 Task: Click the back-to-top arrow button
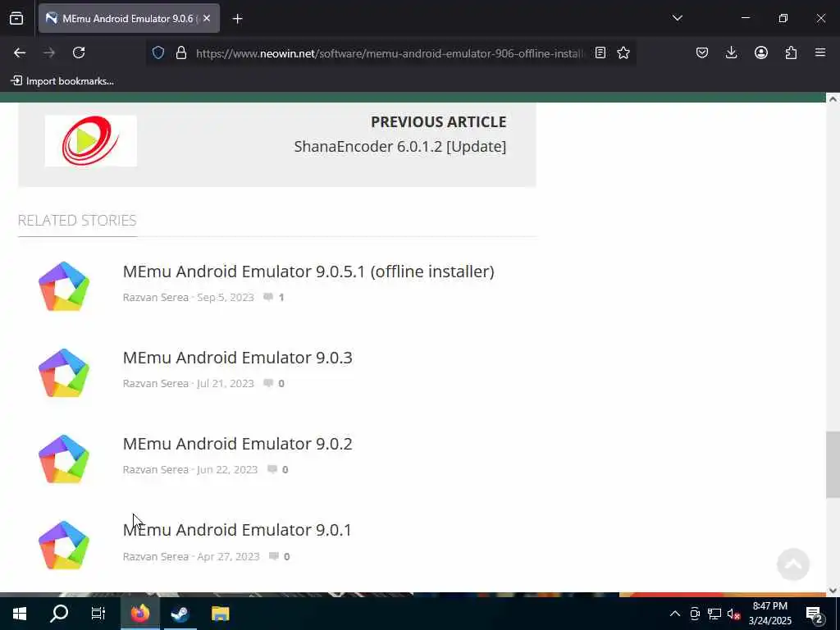click(x=793, y=564)
